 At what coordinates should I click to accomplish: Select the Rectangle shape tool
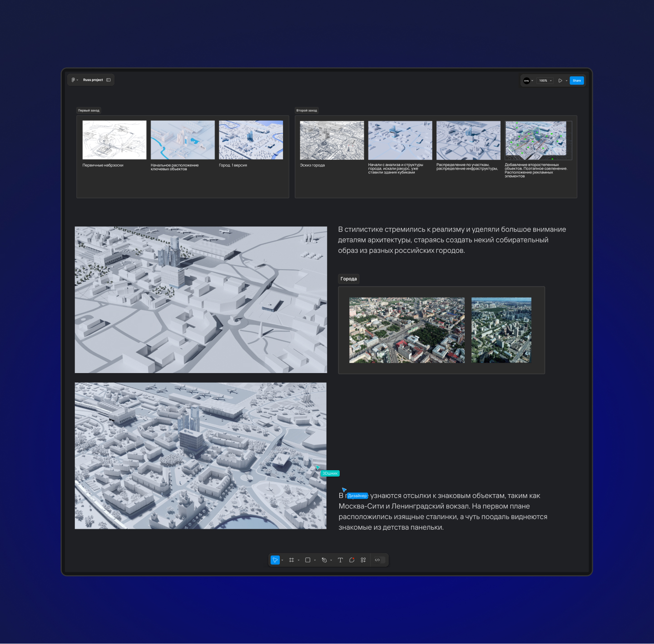308,560
